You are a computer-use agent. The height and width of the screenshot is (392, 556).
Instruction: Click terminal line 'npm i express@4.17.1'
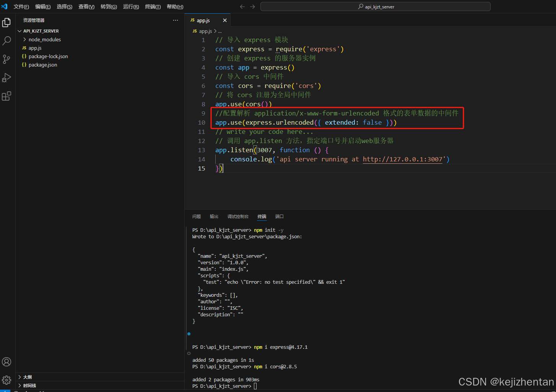[x=281, y=347]
